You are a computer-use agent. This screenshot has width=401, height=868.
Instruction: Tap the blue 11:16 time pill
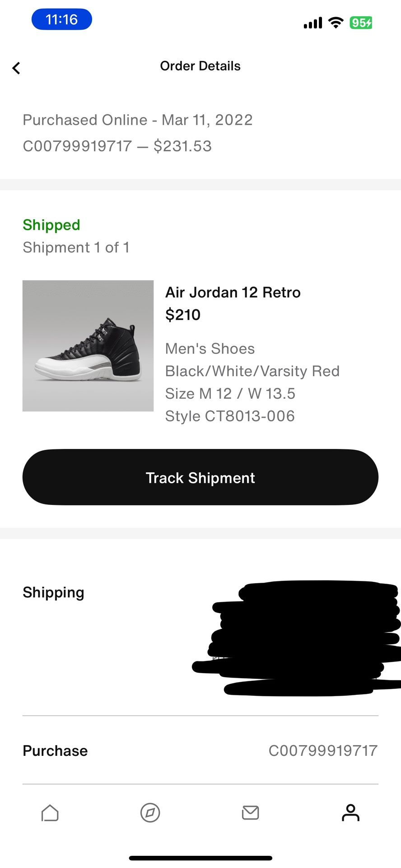pos(62,20)
